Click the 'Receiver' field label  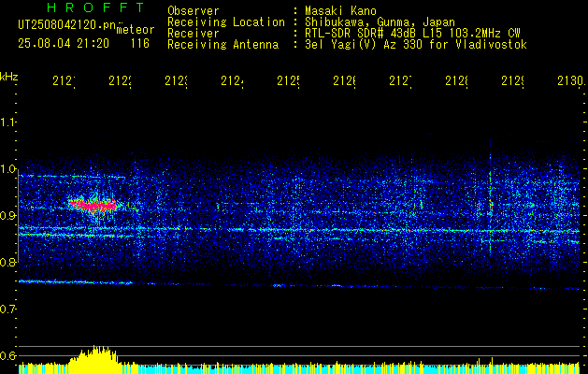click(x=194, y=34)
